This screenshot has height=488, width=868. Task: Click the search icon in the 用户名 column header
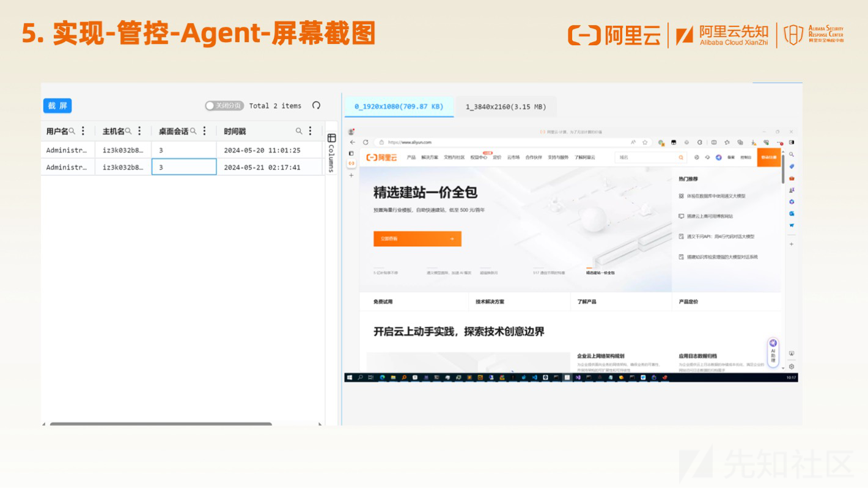[x=72, y=131]
